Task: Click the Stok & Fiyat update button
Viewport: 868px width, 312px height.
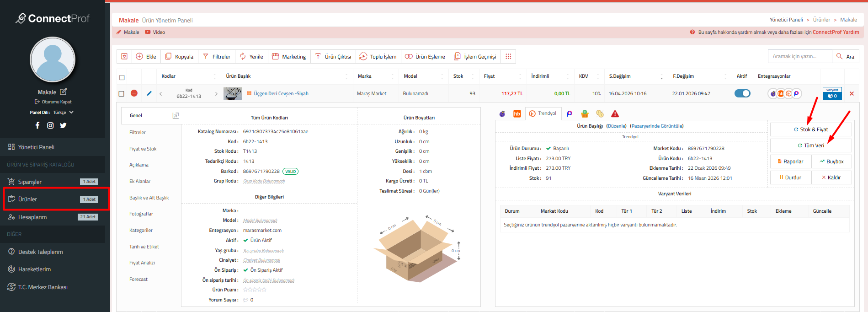Action: point(810,129)
